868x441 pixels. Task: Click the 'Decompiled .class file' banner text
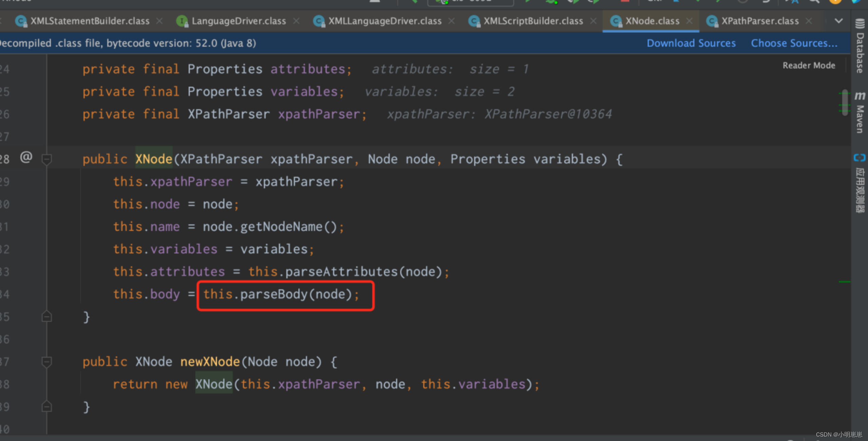128,43
